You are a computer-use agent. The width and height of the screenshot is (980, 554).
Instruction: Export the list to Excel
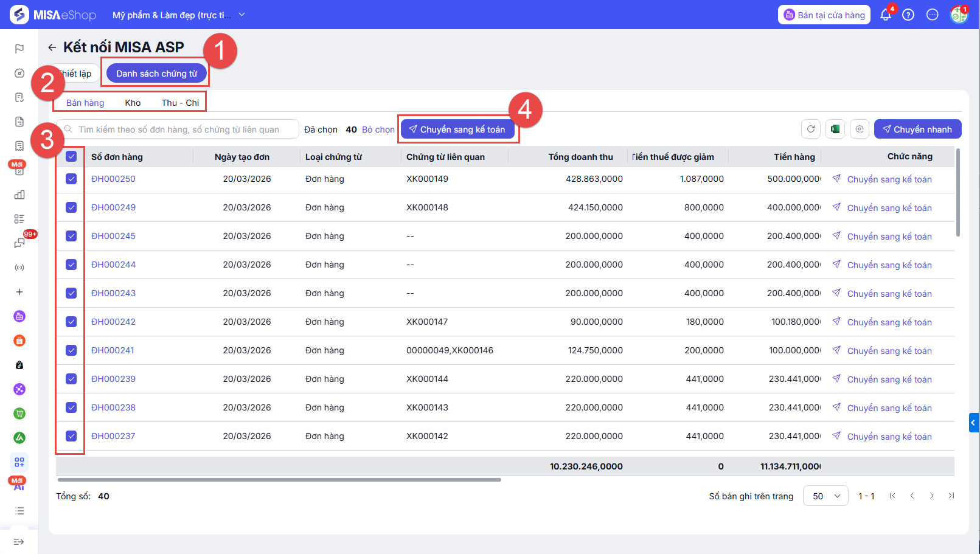[835, 129]
